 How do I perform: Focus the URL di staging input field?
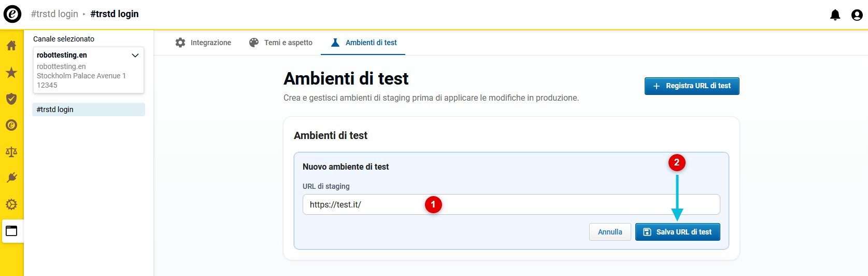click(511, 204)
